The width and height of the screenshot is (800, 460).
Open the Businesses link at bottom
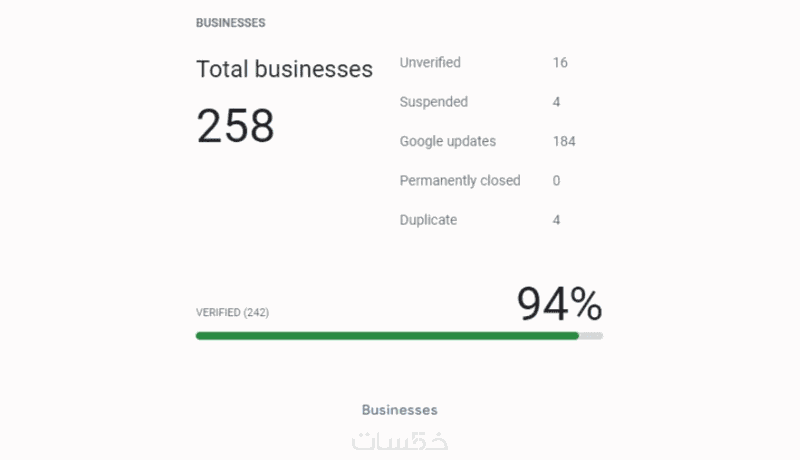pyautogui.click(x=399, y=410)
